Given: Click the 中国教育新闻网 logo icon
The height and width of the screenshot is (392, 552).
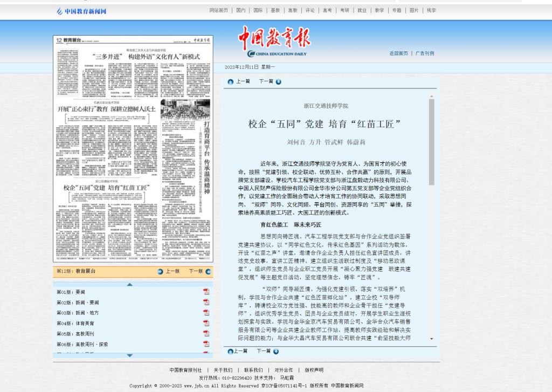Looking at the screenshot, I should tap(81, 11).
